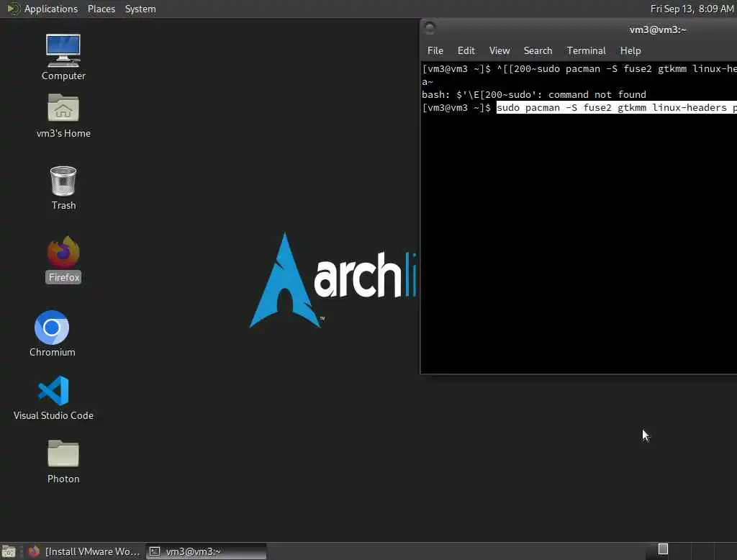The height and width of the screenshot is (560, 737).
Task: Click the Photon label under folder icon
Action: [63, 479]
